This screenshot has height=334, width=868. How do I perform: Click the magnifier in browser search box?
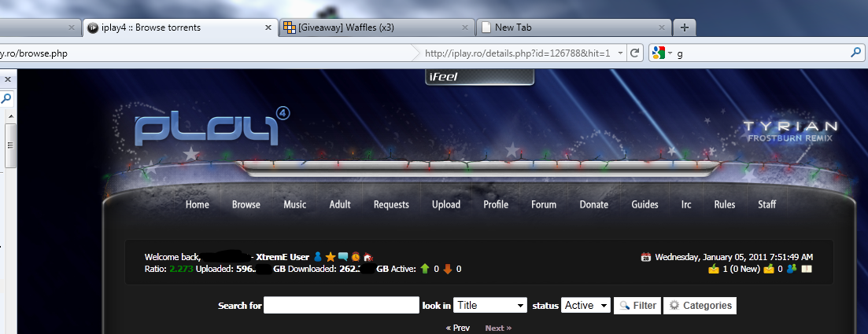pyautogui.click(x=856, y=53)
